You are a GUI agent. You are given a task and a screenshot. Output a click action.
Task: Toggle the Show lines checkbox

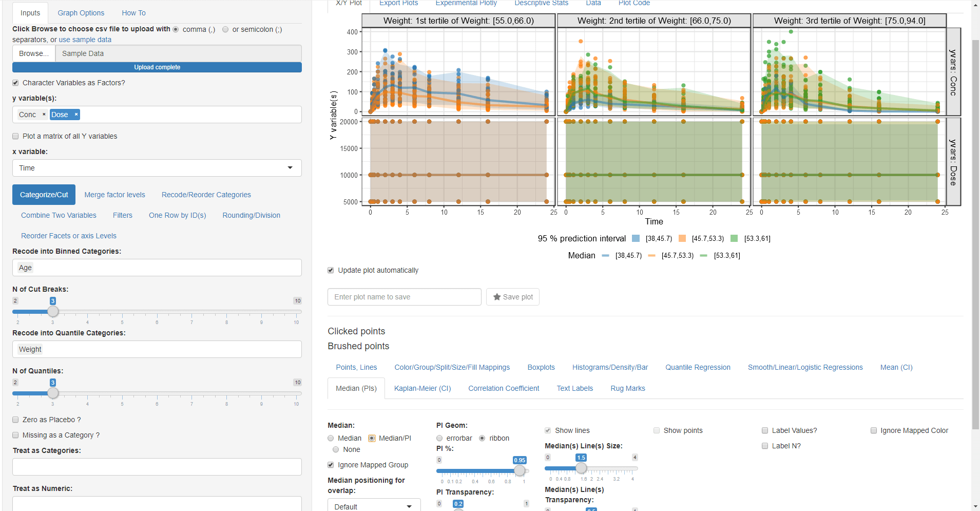click(548, 430)
